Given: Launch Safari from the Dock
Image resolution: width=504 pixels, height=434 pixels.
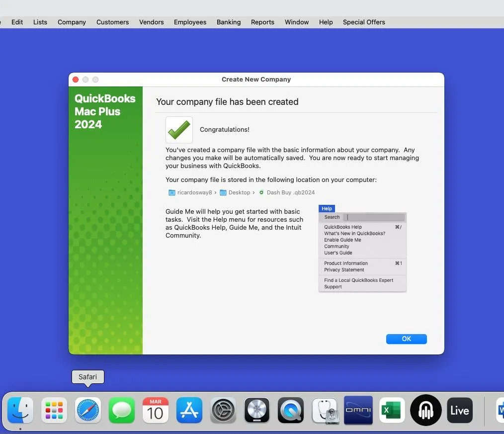Looking at the screenshot, I should [88, 410].
